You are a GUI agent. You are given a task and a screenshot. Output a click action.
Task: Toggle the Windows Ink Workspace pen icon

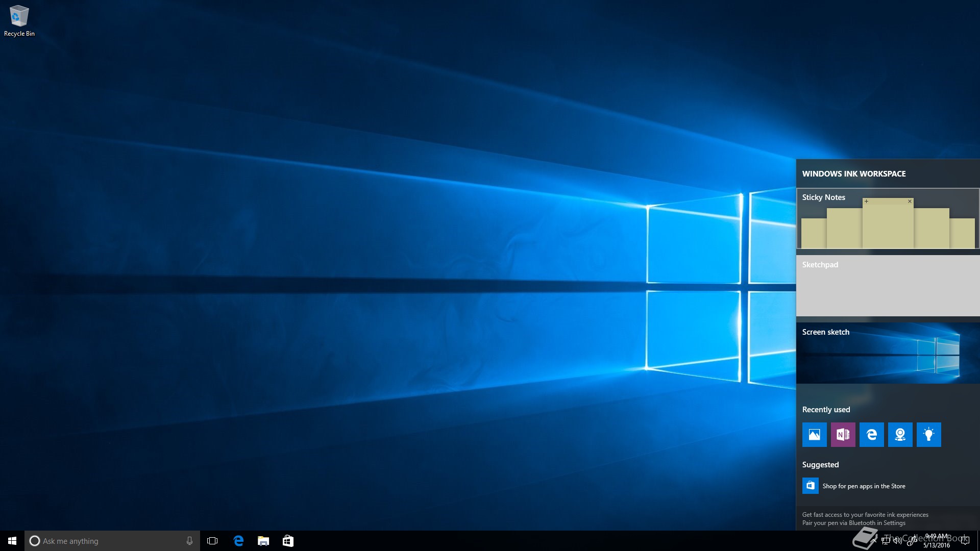(x=911, y=541)
